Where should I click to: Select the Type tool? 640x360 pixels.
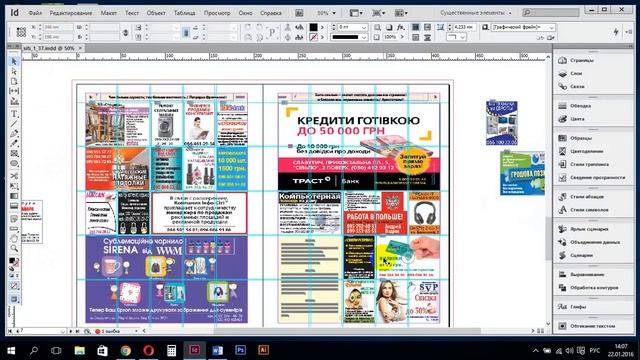coord(14,114)
